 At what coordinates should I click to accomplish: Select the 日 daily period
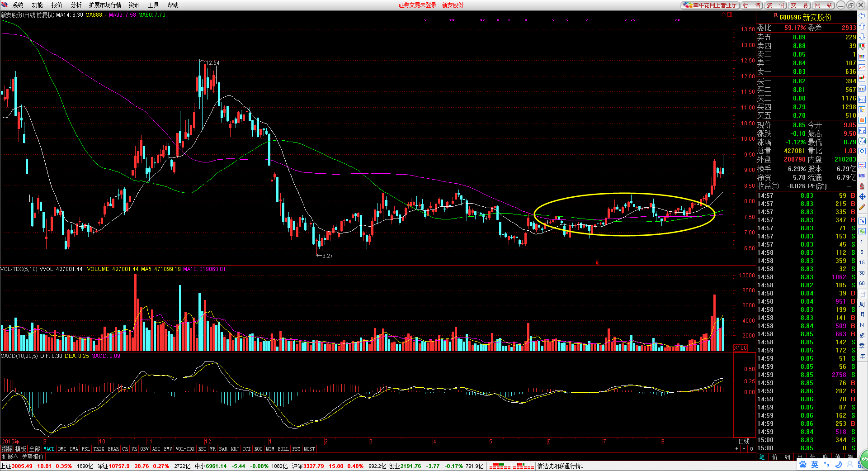click(862, 294)
